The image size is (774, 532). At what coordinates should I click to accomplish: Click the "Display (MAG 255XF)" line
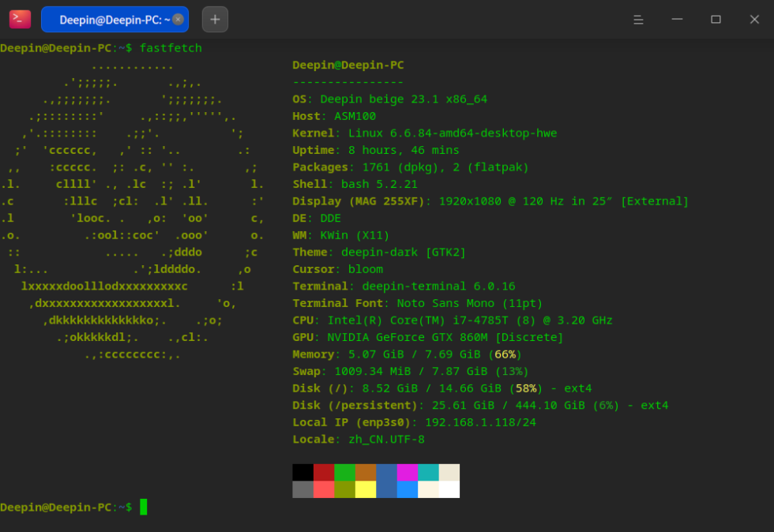coord(490,201)
